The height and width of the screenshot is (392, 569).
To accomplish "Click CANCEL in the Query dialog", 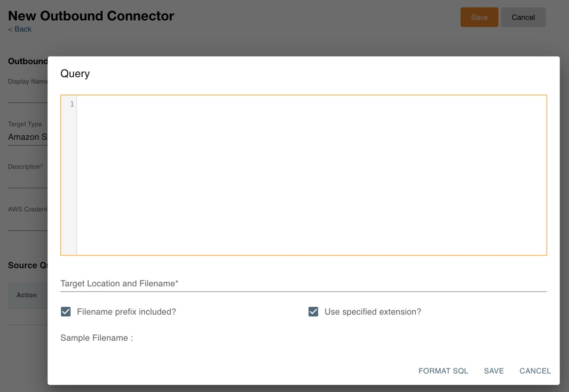I will [535, 371].
